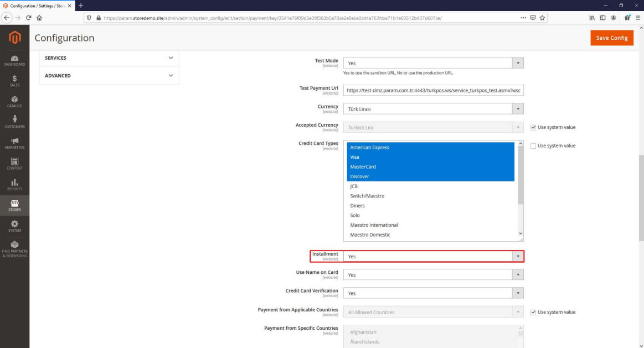Open the Customers sidebar menu
The width and height of the screenshot is (644, 348).
point(14,122)
